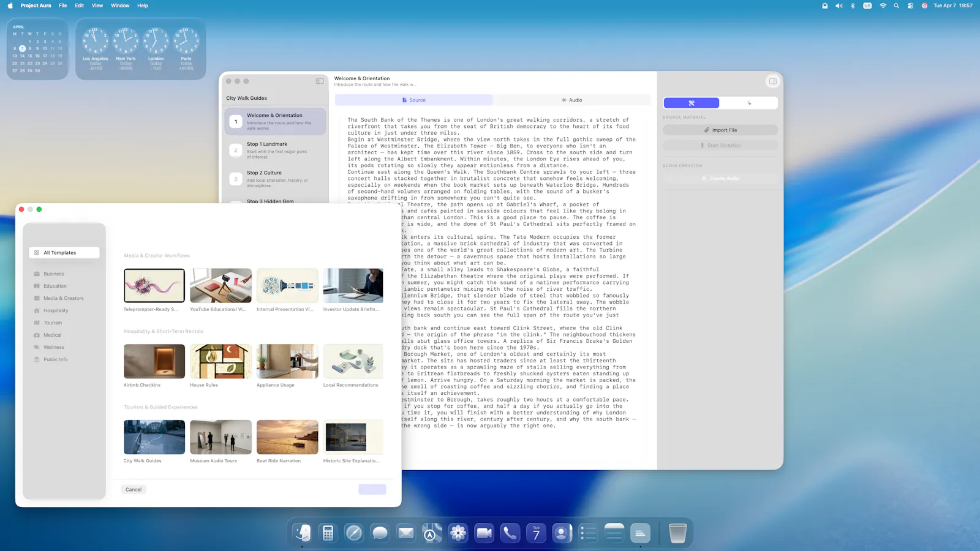Screen dimensions: 980x551
Task: Choose YouTube Educational Video template
Action: (x=221, y=285)
